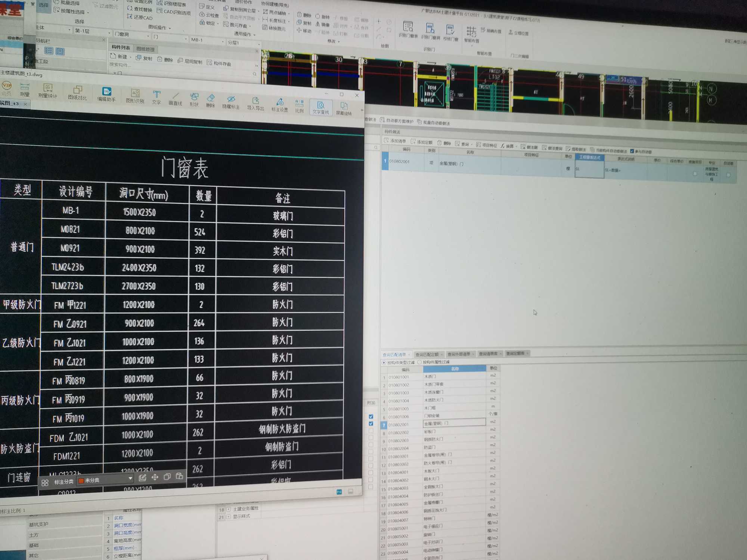The width and height of the screenshot is (747, 560).
Task: Open 标注设置 annotation settings
Action: click(x=279, y=105)
